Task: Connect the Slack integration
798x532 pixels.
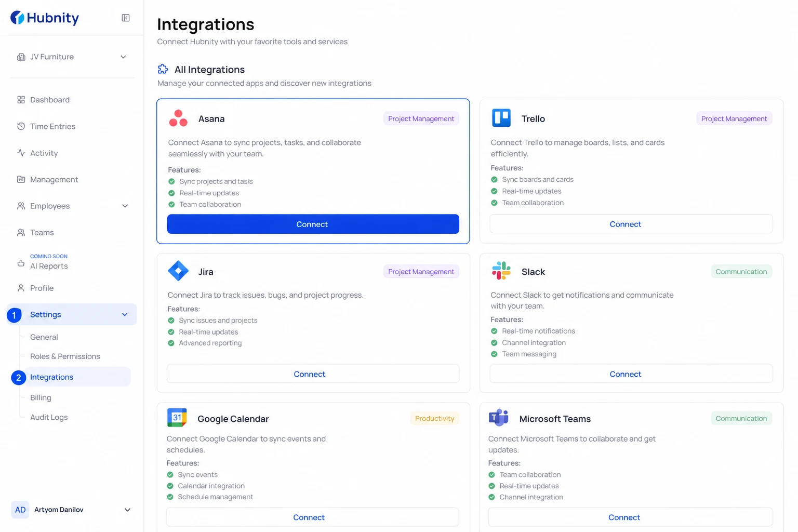Action: point(631,374)
